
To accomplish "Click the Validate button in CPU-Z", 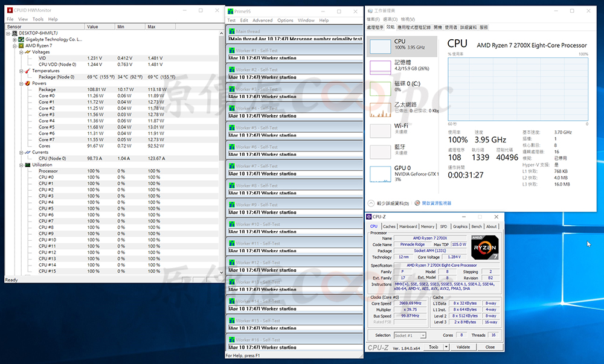I will point(463,347).
